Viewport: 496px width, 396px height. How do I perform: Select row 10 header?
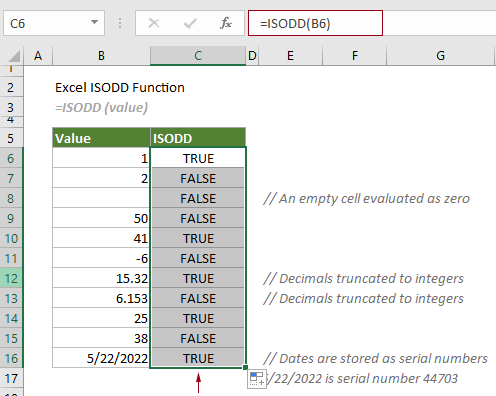(x=11, y=238)
